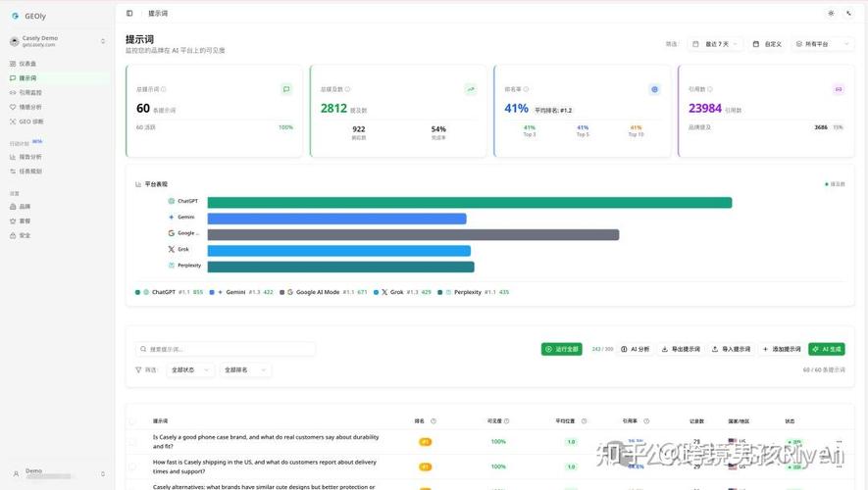Click the info icon next to 引用数
Screen dimensions: 868x490
coord(710,89)
